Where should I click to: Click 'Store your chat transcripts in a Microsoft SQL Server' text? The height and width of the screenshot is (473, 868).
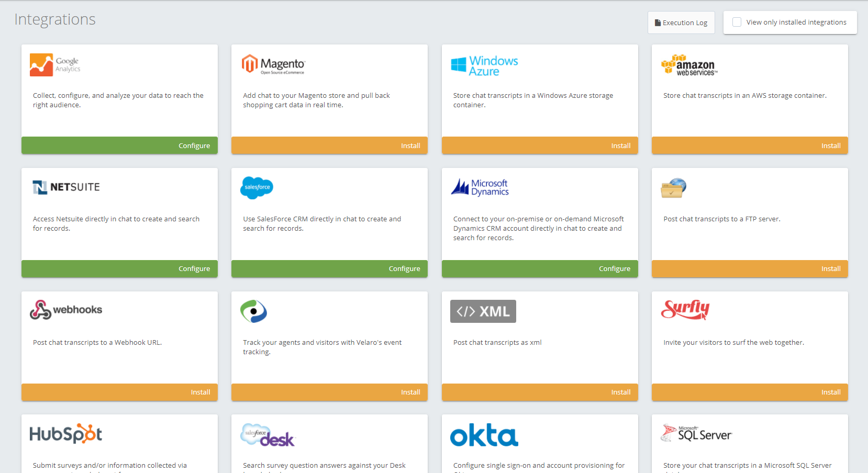(x=747, y=465)
